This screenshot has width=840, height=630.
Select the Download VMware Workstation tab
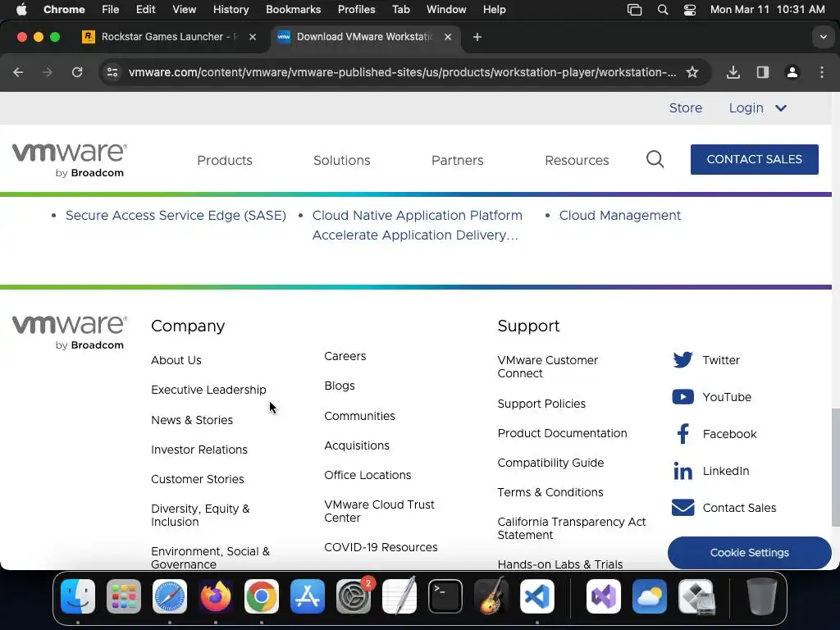click(364, 37)
